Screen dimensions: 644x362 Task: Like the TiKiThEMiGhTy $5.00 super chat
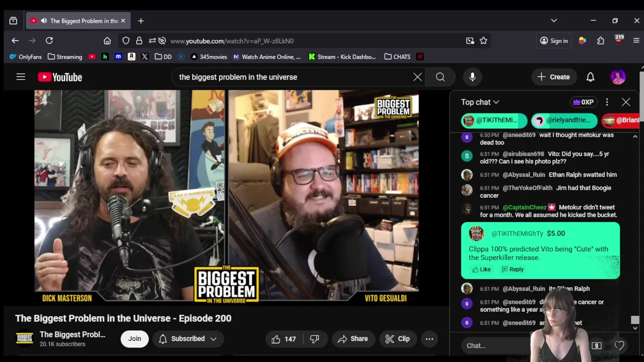481,269
